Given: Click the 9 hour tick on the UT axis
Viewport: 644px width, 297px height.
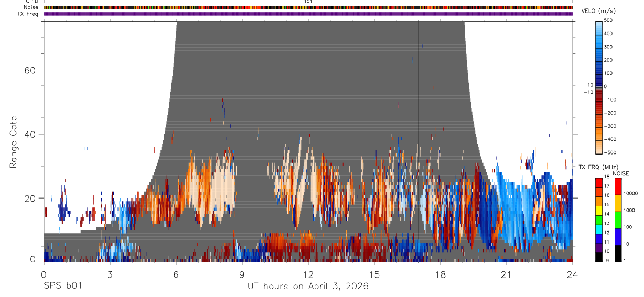Looking at the screenshot, I should pyautogui.click(x=242, y=274).
